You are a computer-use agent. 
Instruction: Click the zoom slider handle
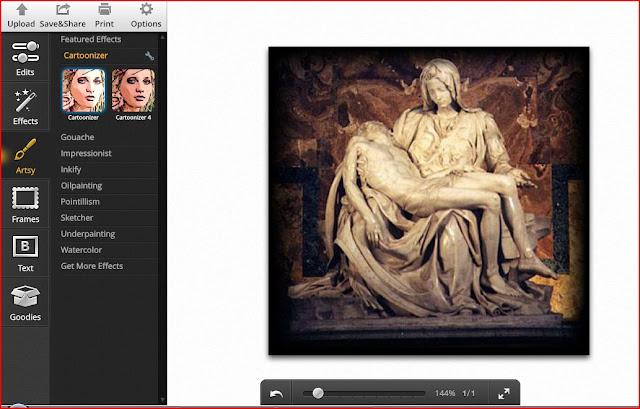[318, 393]
